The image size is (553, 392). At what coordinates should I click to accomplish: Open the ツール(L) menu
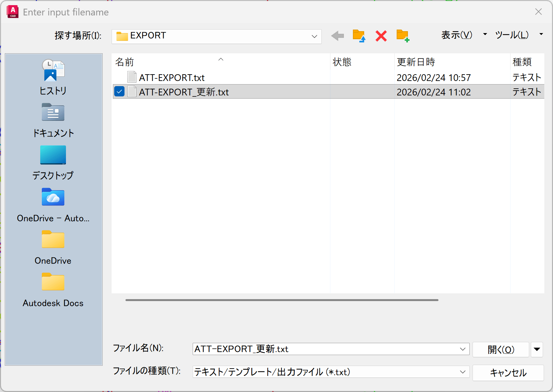pos(512,35)
